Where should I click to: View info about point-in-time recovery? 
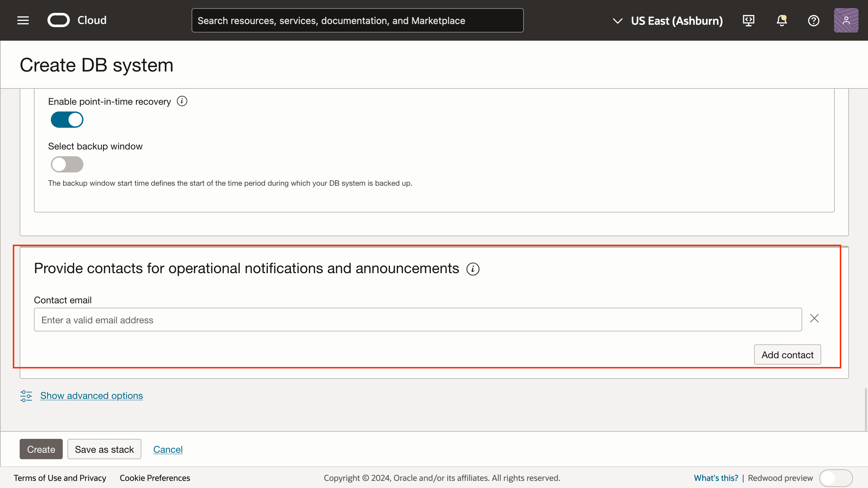click(x=182, y=101)
